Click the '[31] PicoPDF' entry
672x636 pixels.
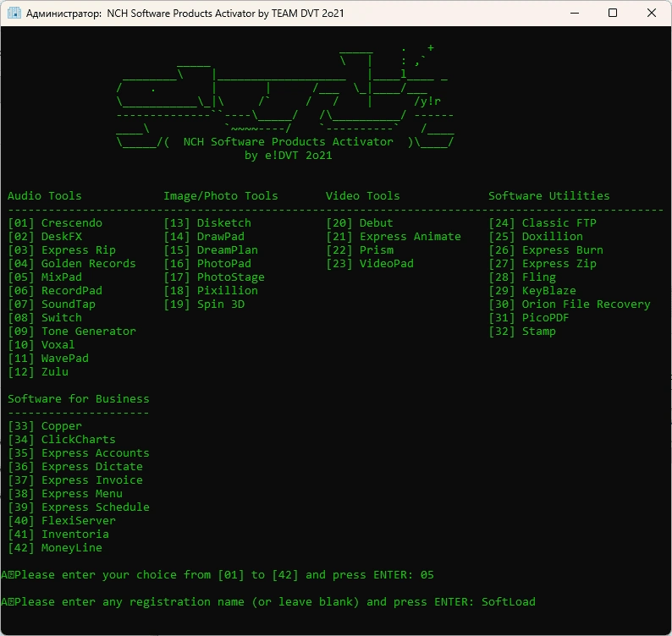[x=529, y=318]
